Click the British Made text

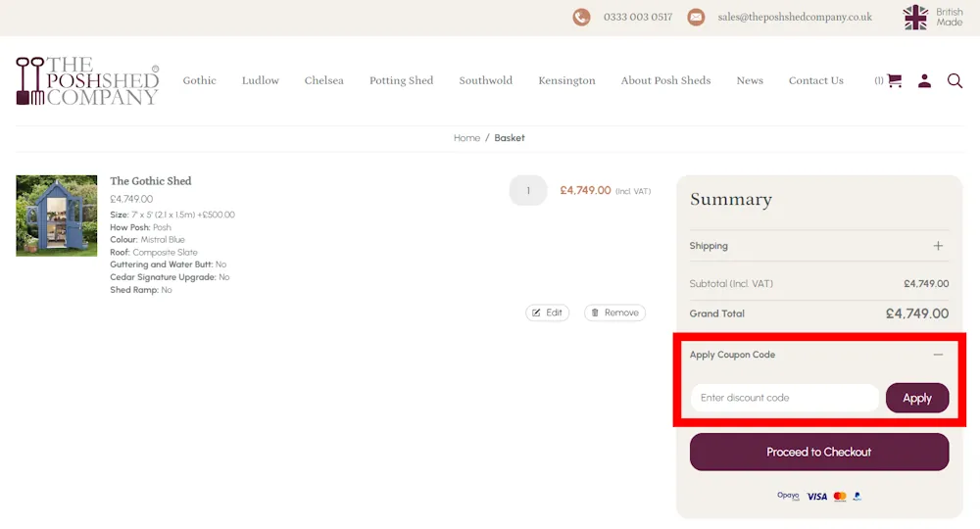pyautogui.click(x=949, y=17)
